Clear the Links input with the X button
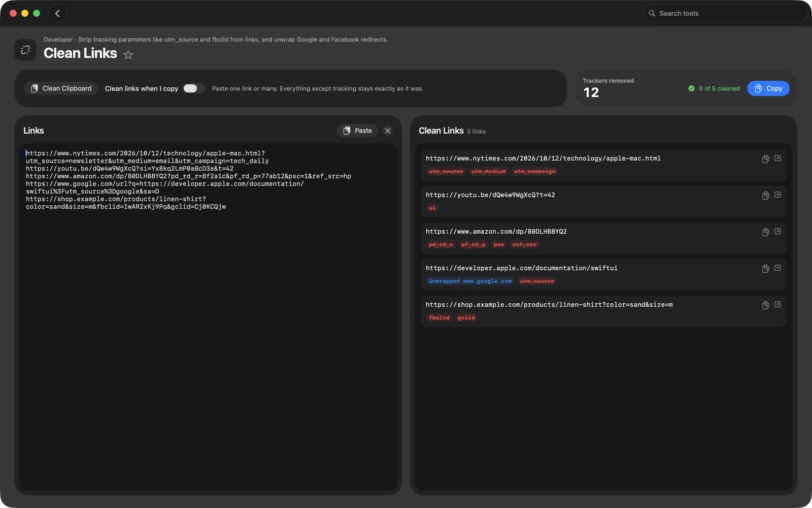The width and height of the screenshot is (812, 508). point(388,131)
